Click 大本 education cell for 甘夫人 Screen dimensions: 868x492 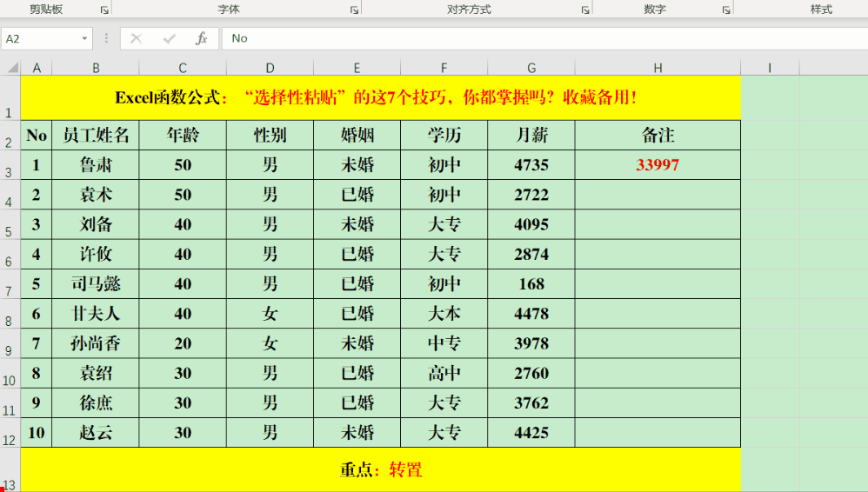(444, 314)
